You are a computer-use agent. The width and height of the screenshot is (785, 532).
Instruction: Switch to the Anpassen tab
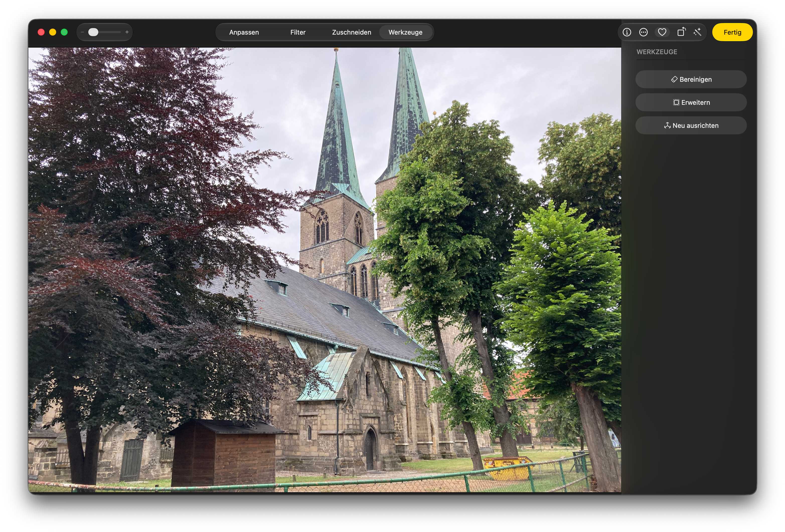coord(244,32)
